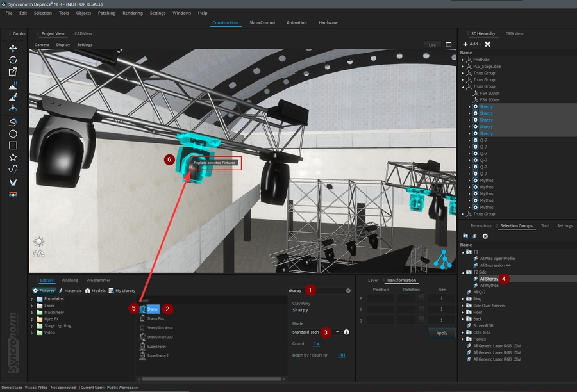Select Sharpy Plus Aqua fixture in results
This screenshot has width=577, height=392.
click(160, 327)
